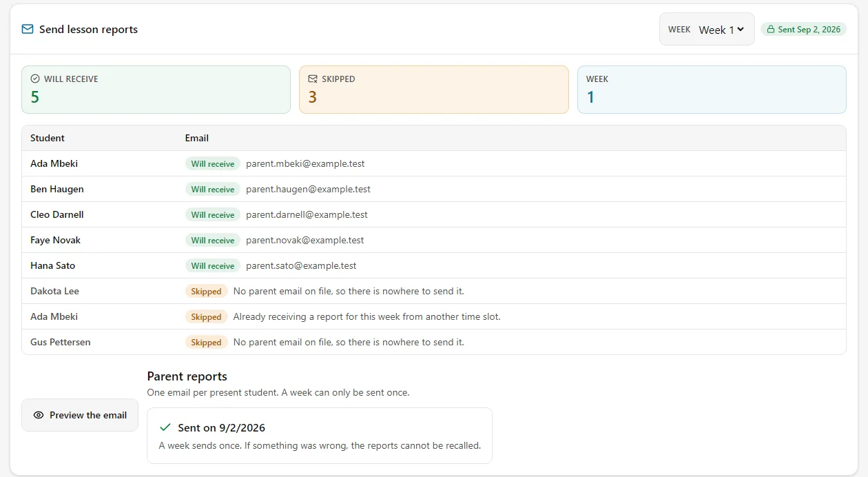Click Skipped badge beside 'Already receiving a report'
868x477 pixels.
point(206,316)
